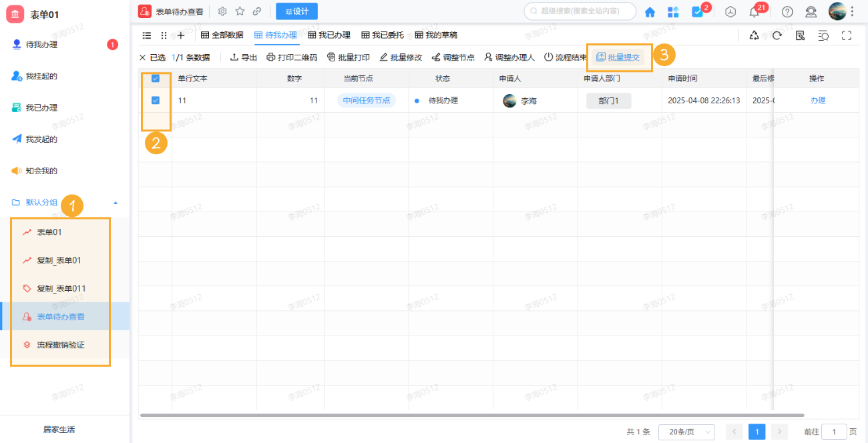Collapse the 默认分组 group chevron
The height and width of the screenshot is (443, 868).
tap(115, 203)
